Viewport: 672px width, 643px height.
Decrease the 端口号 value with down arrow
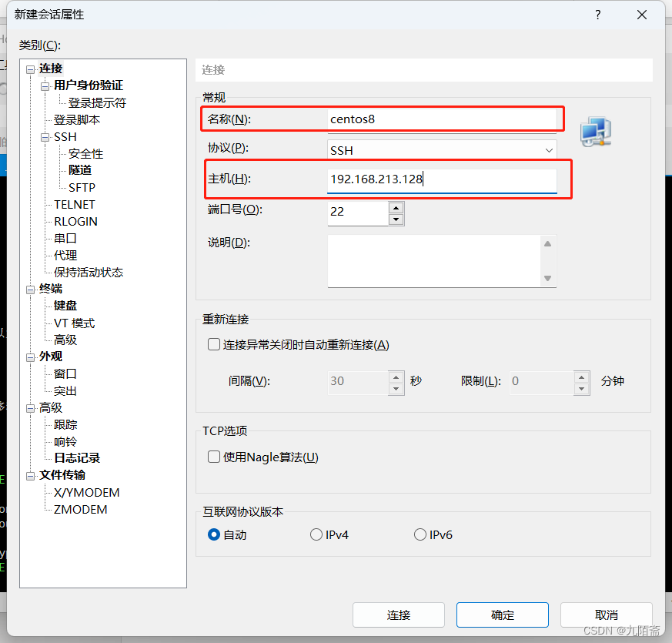(x=396, y=219)
